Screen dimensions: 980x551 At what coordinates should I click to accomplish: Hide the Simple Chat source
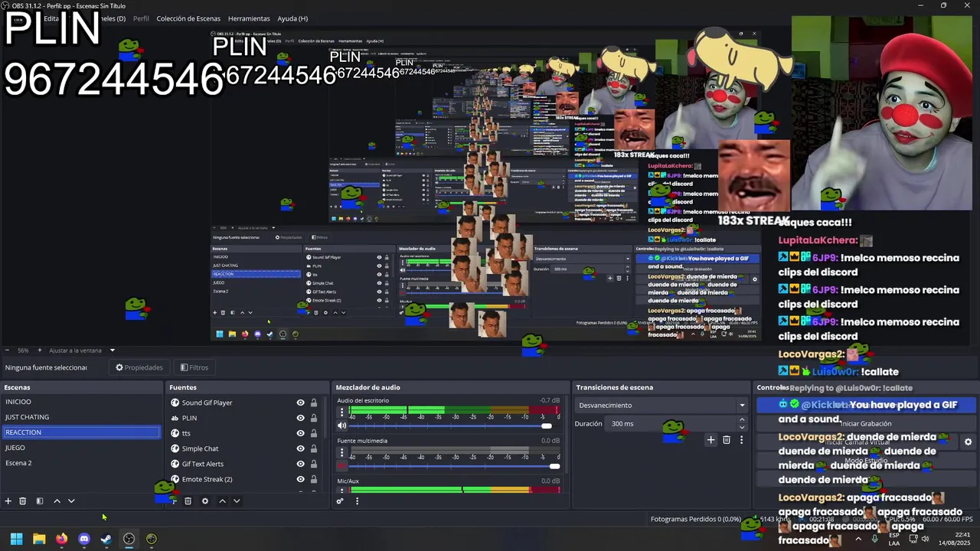click(x=300, y=448)
